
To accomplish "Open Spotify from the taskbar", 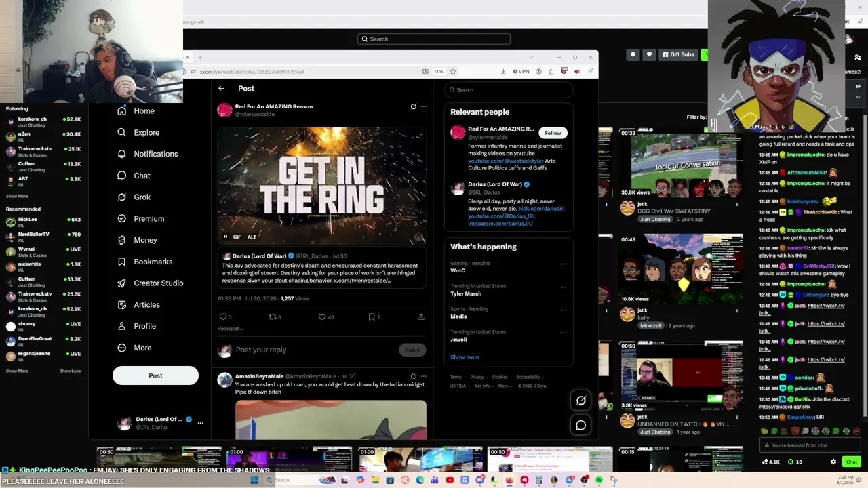I will point(599,480).
